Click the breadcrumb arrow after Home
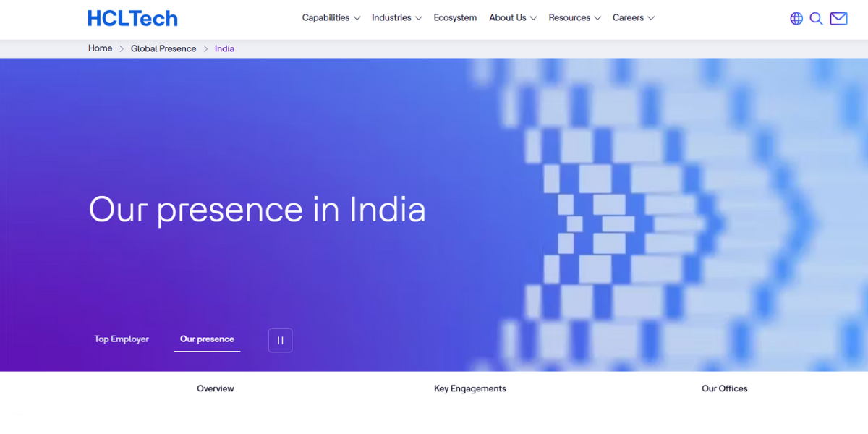 [x=119, y=48]
